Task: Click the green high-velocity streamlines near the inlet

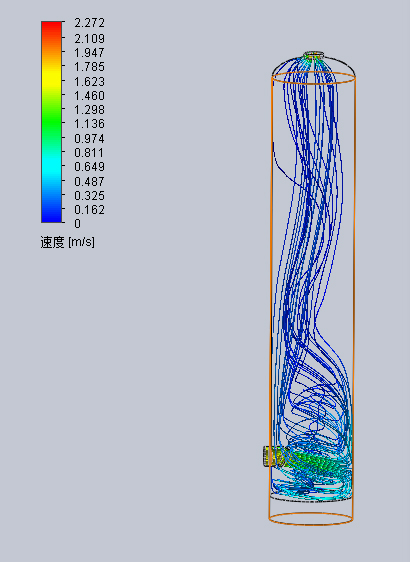Action: tap(314, 461)
